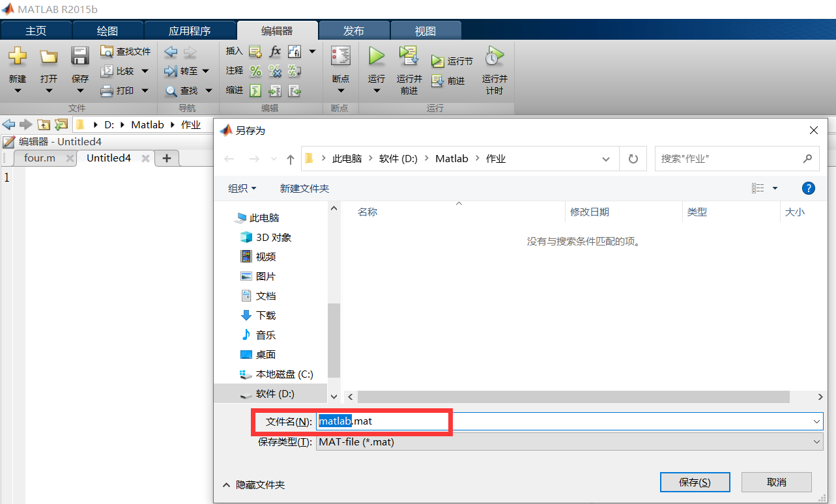Viewport: 836px width, 504px height.
Task: Click the fx insert function icon
Action: 275,51
